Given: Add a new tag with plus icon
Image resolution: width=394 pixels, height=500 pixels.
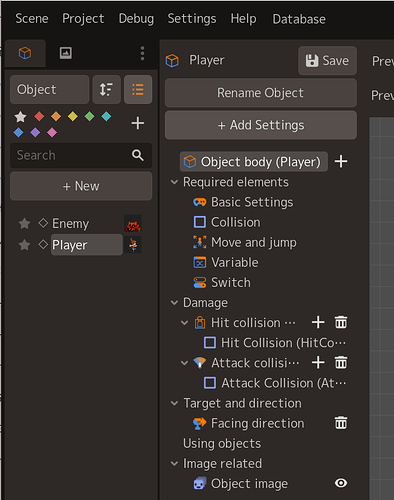Looking at the screenshot, I should tap(138, 123).
